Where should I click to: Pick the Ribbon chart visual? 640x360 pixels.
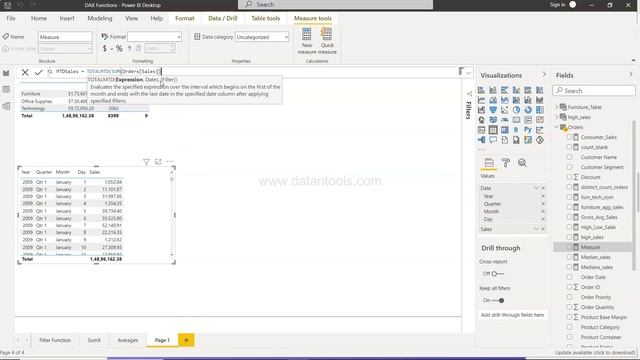tap(540, 100)
